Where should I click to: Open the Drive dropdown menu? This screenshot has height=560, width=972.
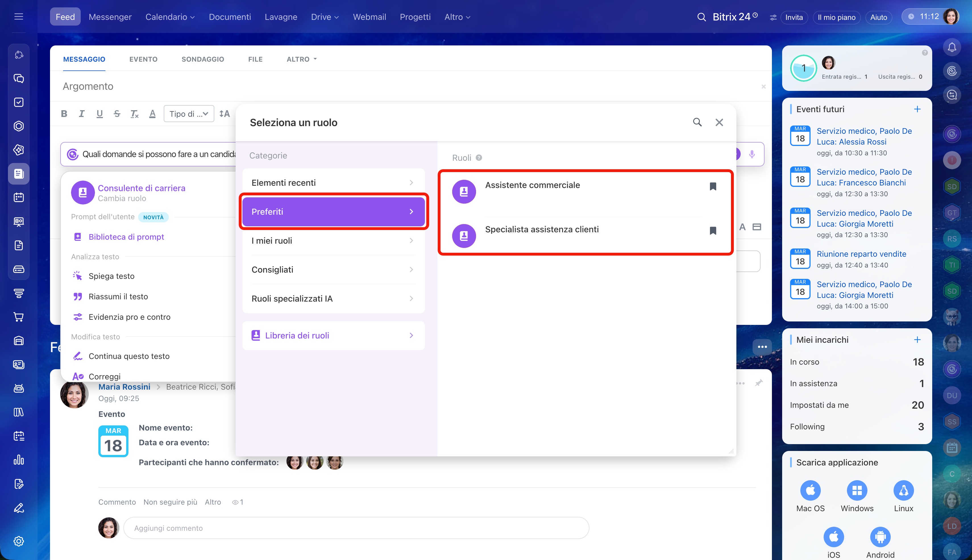tap(325, 17)
